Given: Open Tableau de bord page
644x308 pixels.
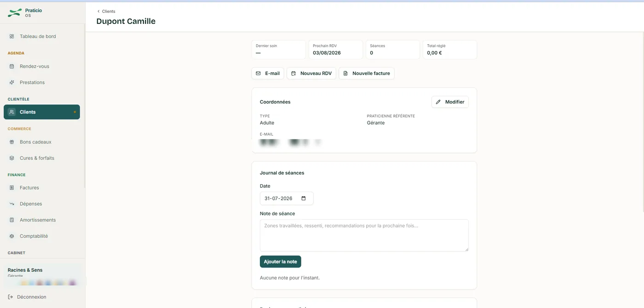Looking at the screenshot, I should pos(42,36).
